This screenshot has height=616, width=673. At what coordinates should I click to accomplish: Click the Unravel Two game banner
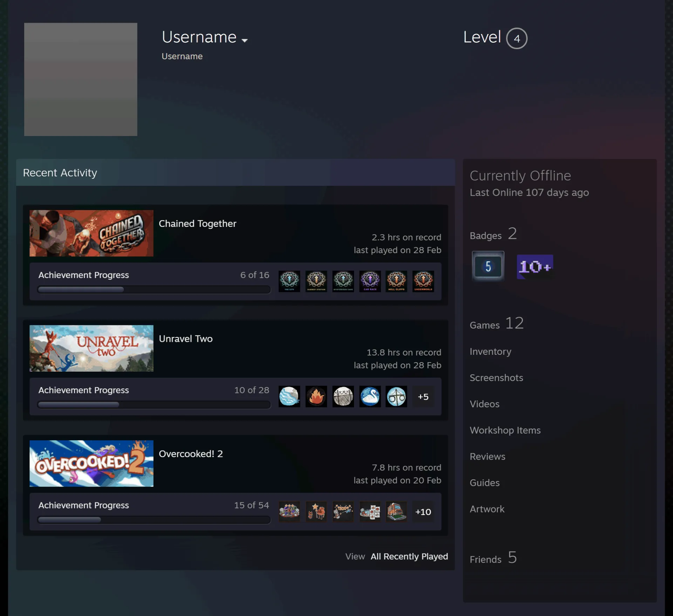click(91, 348)
